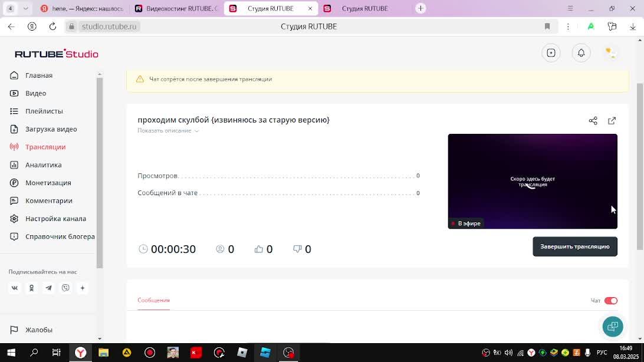The image size is (644, 362).
Task: Open the notifications bell
Action: pos(581,53)
